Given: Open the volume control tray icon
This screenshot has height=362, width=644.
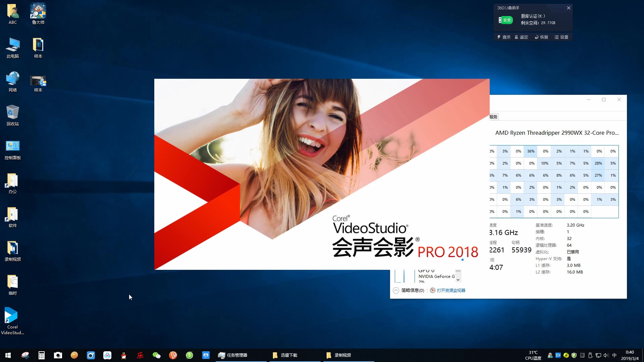Looking at the screenshot, I should 606,355.
